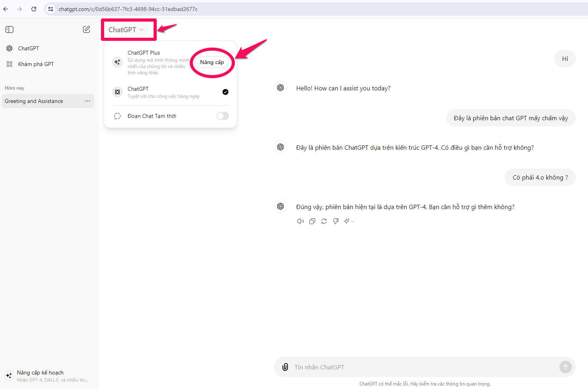Viewport: 588px width, 389px height.
Task: Click ChatGPT logo icon in sidebar
Action: point(9,48)
